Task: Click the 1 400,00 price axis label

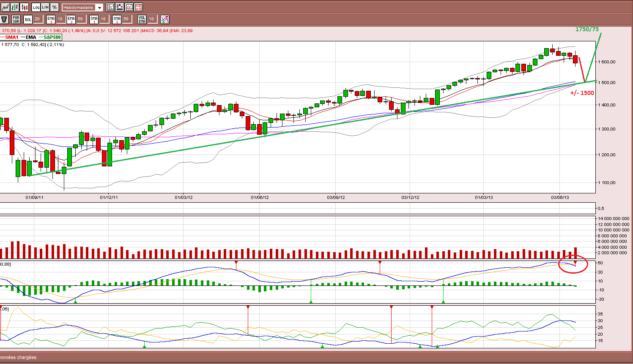Action: point(607,105)
